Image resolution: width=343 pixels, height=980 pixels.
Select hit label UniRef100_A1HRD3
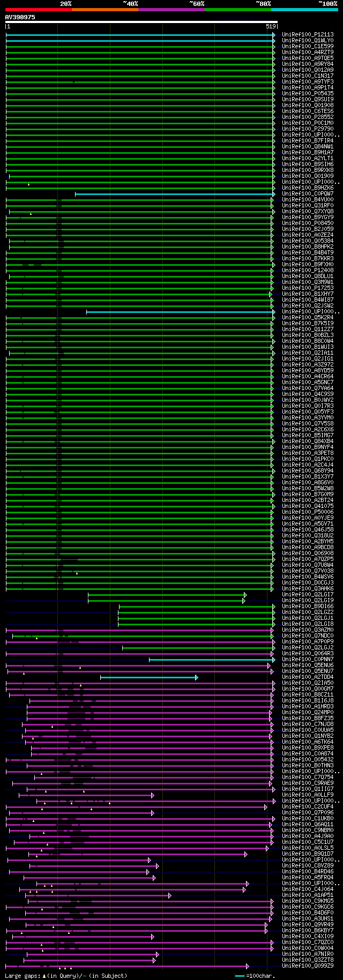click(x=308, y=707)
